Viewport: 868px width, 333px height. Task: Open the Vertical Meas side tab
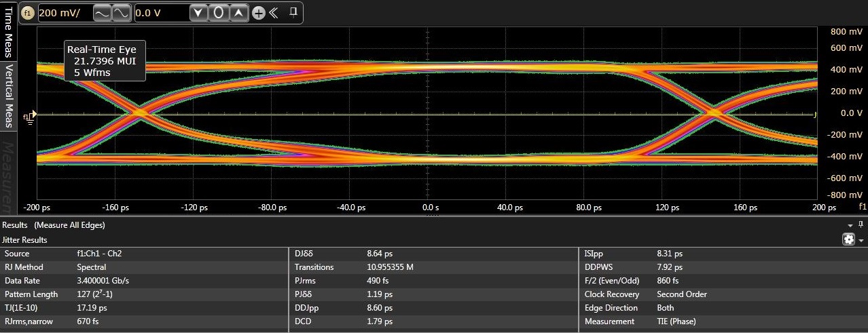(10, 95)
